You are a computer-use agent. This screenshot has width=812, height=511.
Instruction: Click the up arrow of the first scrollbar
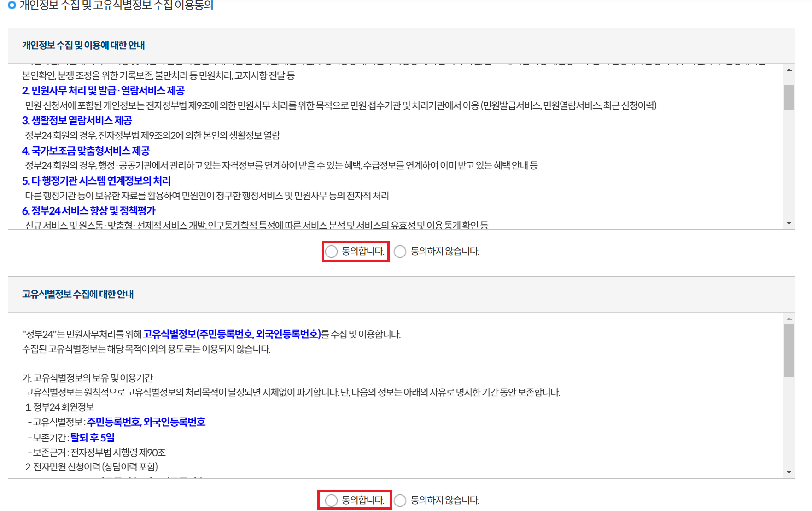789,70
